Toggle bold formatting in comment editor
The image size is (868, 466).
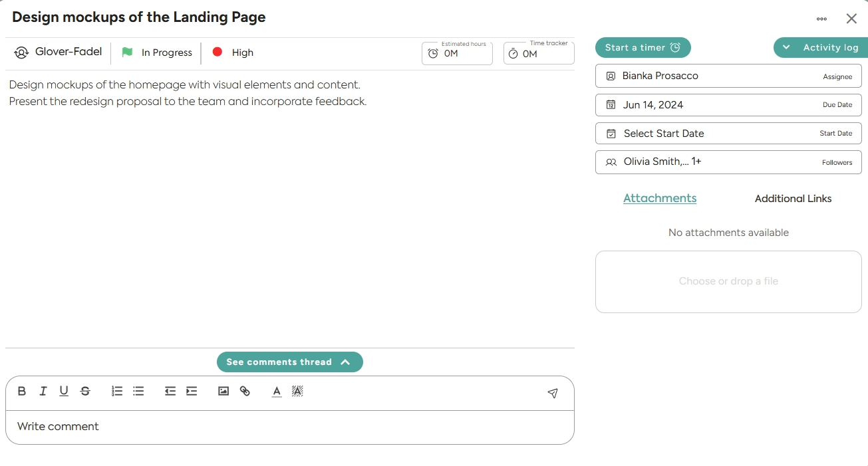point(22,392)
